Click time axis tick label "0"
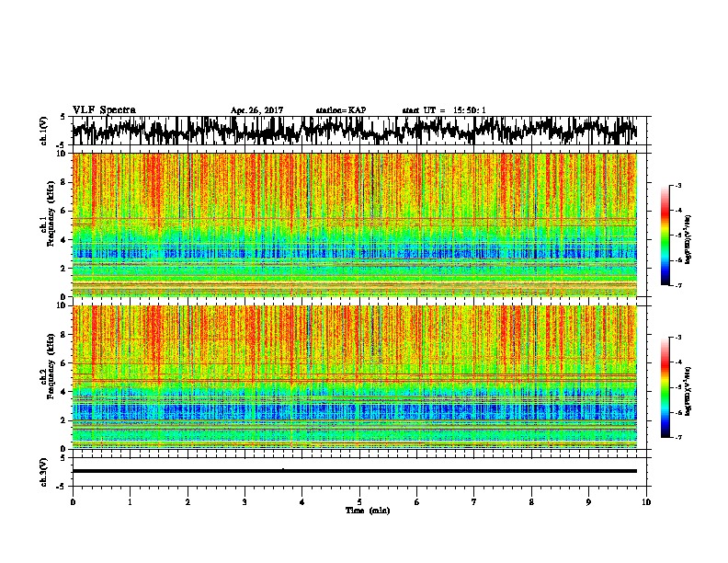 [73, 502]
